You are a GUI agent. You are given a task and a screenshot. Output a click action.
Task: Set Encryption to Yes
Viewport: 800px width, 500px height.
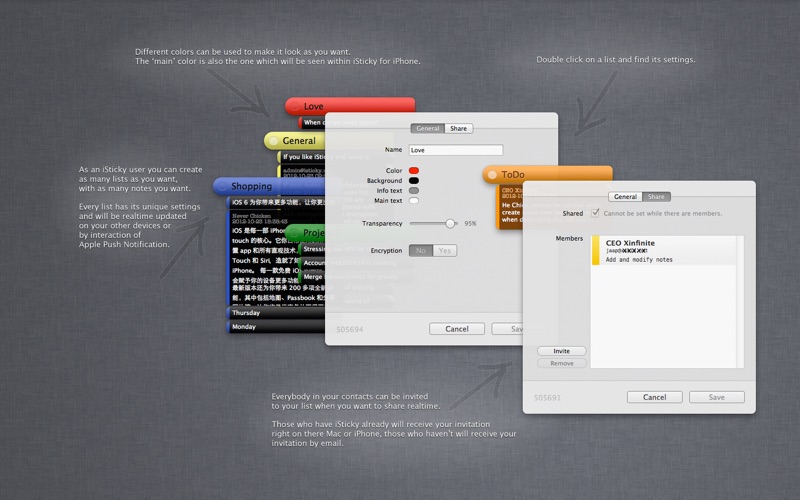coord(445,251)
